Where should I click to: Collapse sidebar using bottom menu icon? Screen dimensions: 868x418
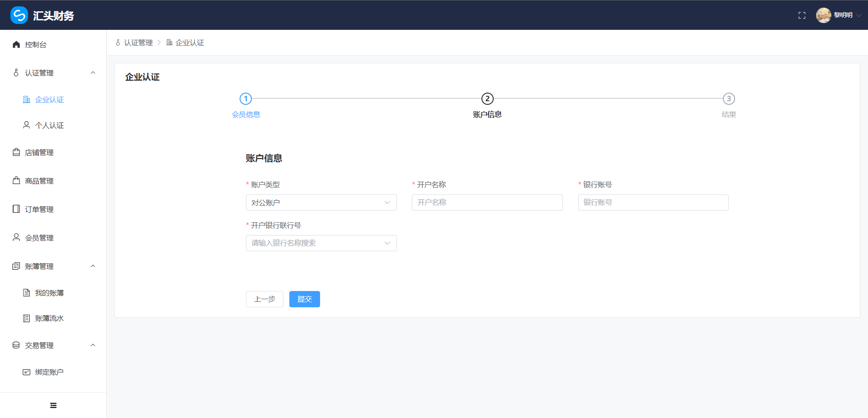53,405
